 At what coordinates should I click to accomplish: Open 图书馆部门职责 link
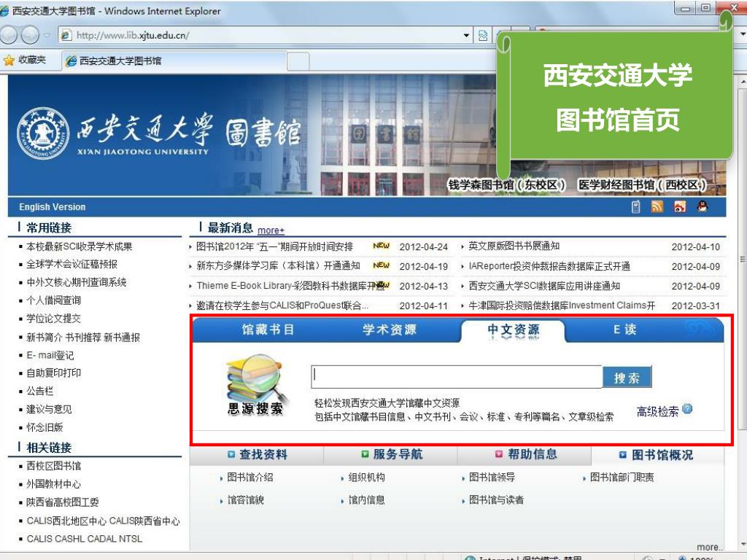tap(622, 477)
